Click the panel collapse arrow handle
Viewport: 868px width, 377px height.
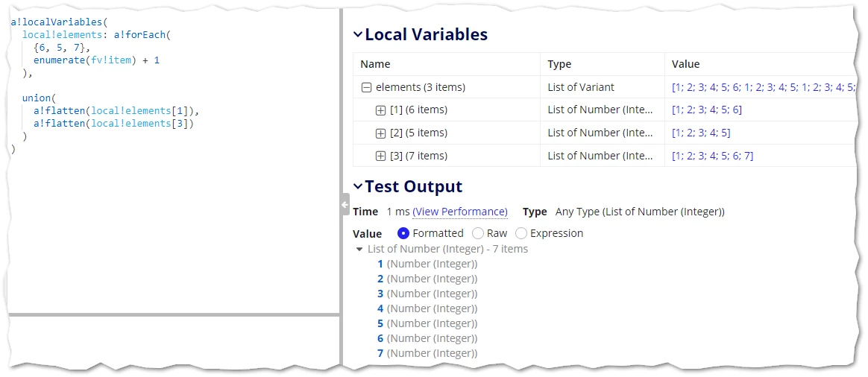(345, 205)
